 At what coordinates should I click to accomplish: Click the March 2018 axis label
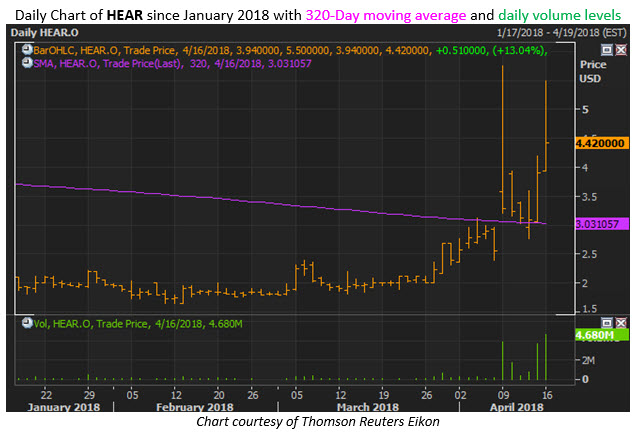[368, 407]
